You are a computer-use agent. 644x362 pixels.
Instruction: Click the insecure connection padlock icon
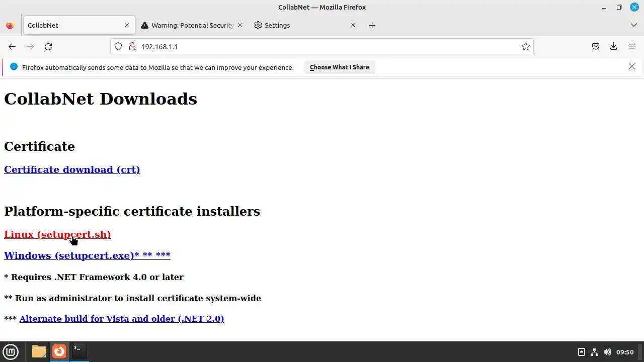[132, 46]
